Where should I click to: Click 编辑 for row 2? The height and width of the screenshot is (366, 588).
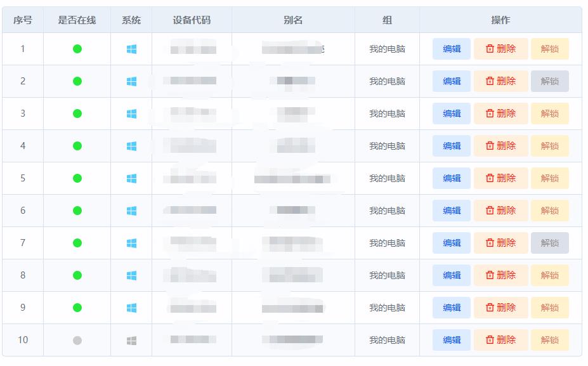[x=452, y=81]
